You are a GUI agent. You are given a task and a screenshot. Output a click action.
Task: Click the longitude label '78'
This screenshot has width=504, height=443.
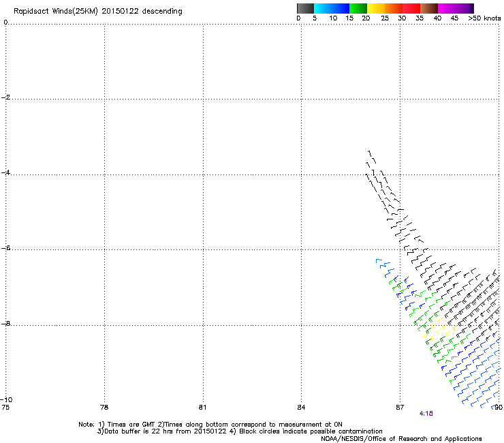coord(104,408)
